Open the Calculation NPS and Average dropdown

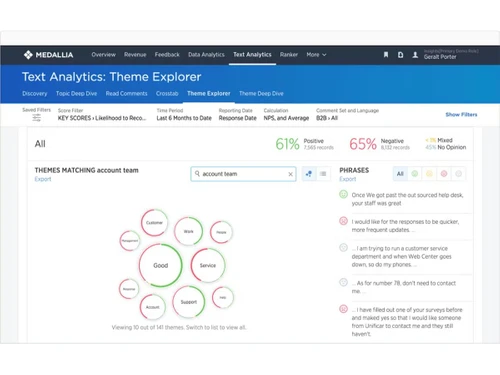tap(286, 115)
